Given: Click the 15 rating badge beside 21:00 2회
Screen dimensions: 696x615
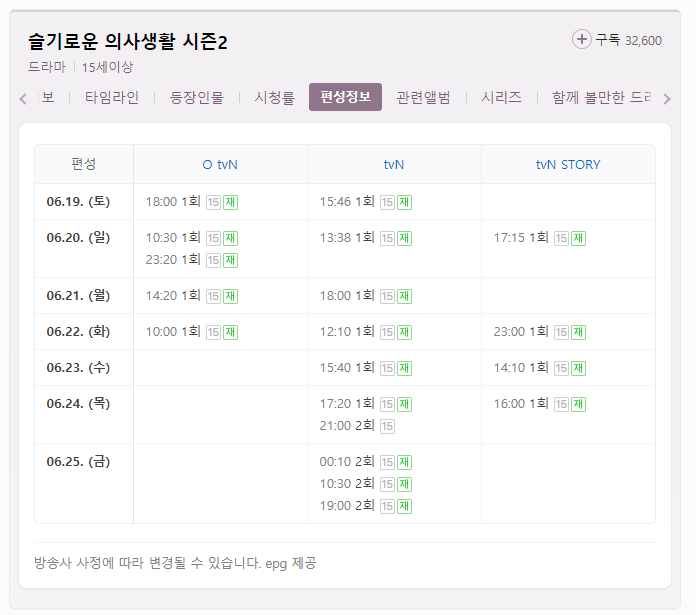Looking at the screenshot, I should [x=387, y=426].
